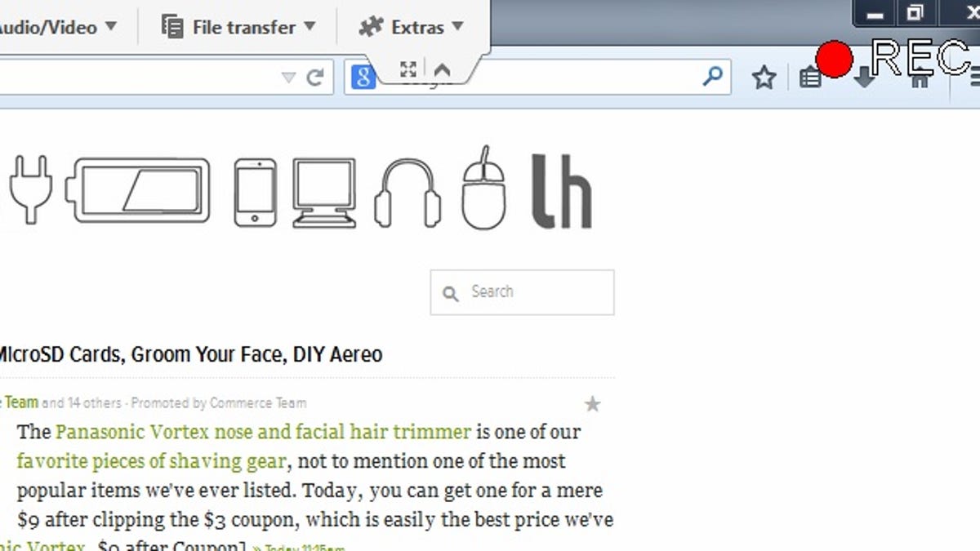Open the downloads arrow in browser toolbar
This screenshot has width=980, height=551.
pos(864,78)
